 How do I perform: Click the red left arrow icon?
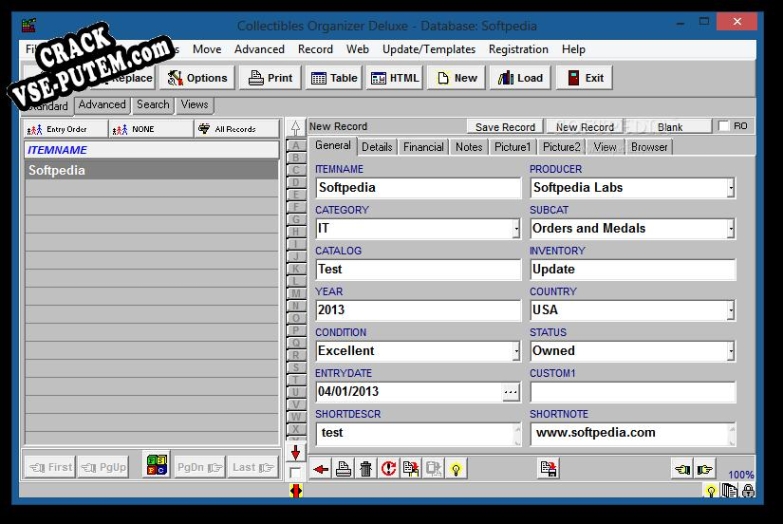click(x=320, y=469)
